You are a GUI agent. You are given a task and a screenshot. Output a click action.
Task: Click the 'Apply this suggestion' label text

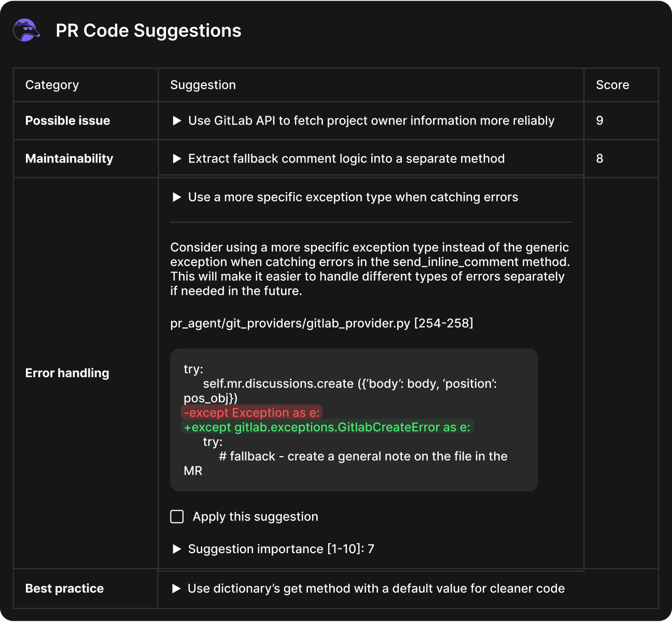256,516
